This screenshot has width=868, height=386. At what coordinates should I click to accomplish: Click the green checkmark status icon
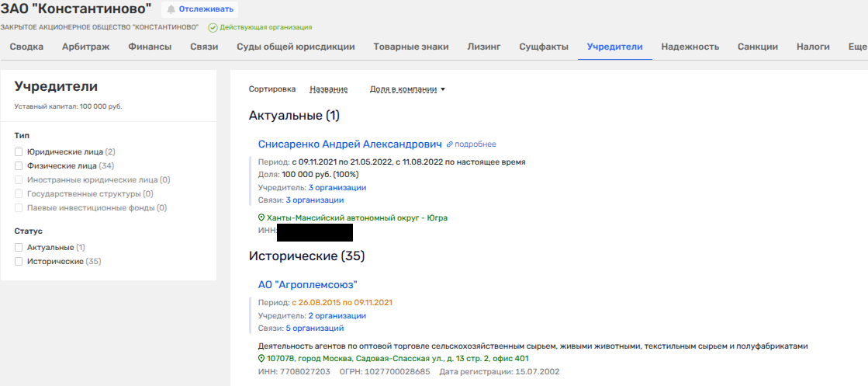click(x=213, y=27)
